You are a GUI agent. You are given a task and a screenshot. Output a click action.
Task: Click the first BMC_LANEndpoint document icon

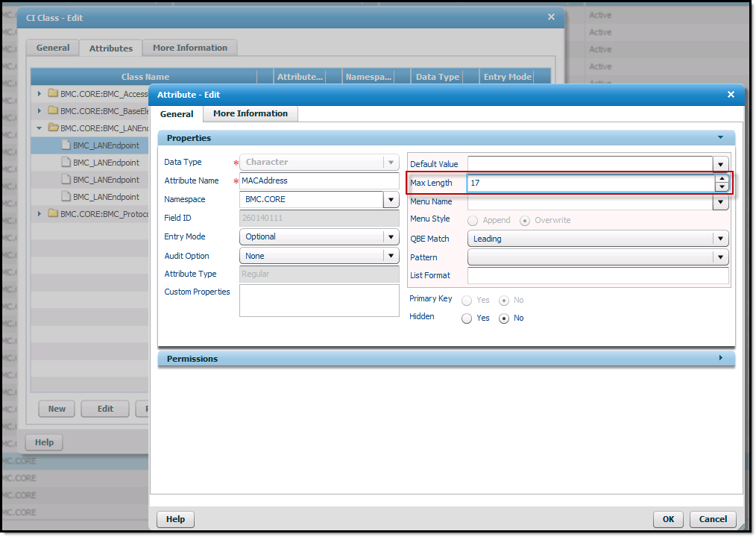66,145
